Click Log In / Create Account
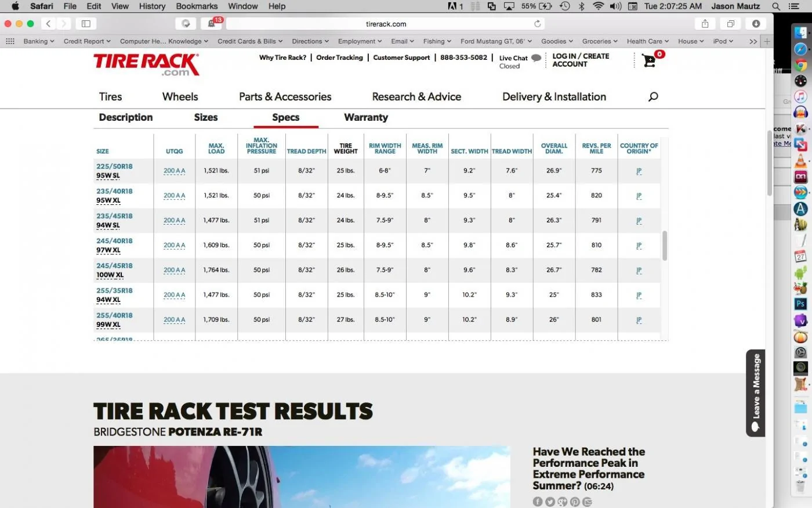The image size is (812, 508). click(581, 60)
